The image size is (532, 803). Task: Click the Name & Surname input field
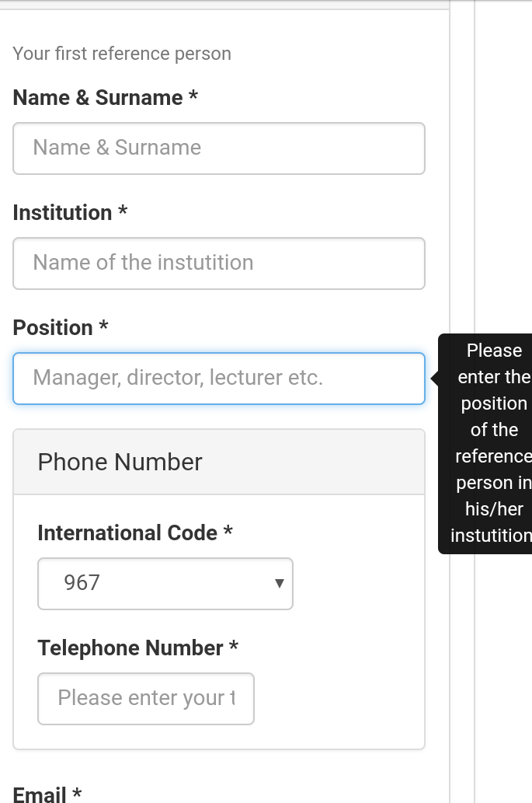[218, 148]
